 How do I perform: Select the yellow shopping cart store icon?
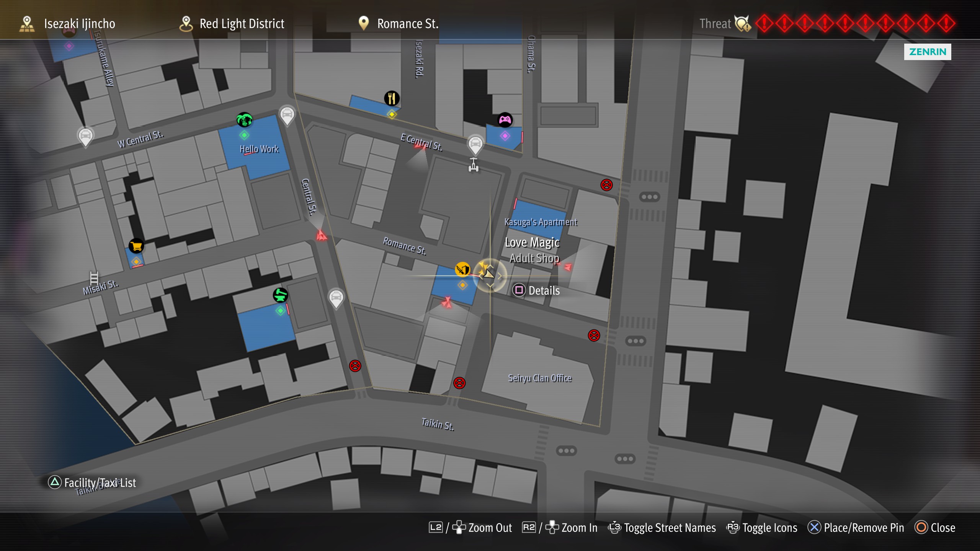click(136, 246)
